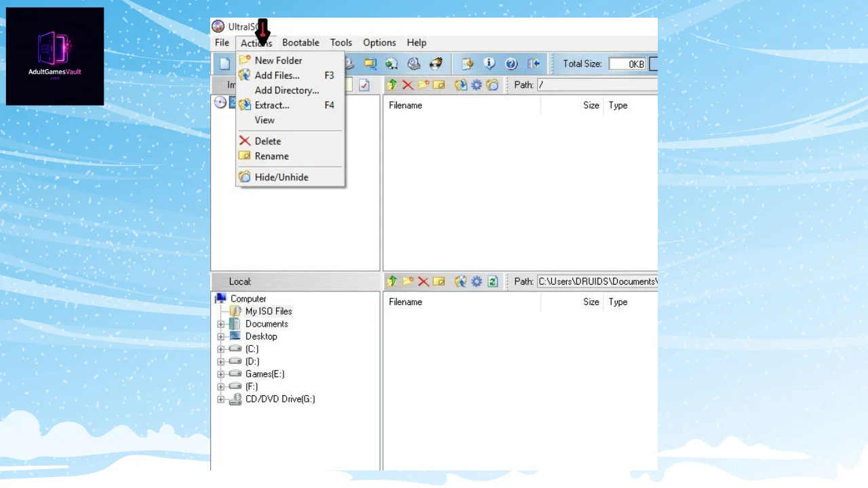Expand the Desktop tree node

(x=220, y=337)
